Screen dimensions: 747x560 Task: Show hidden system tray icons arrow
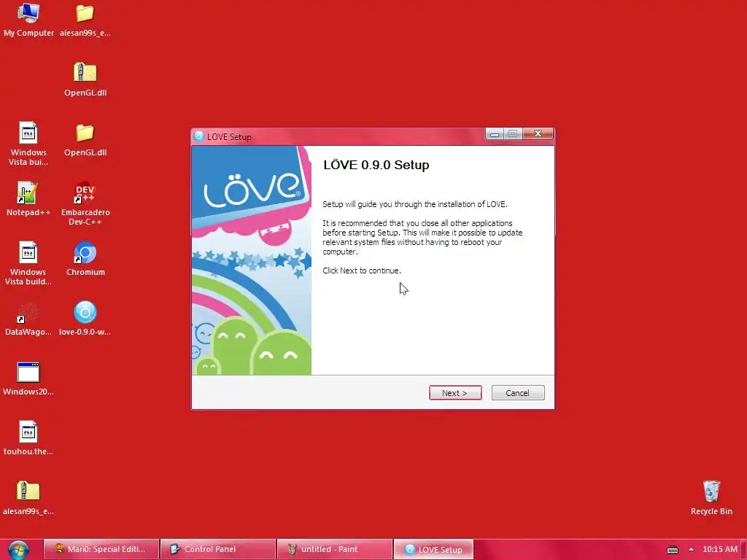pyautogui.click(x=692, y=549)
